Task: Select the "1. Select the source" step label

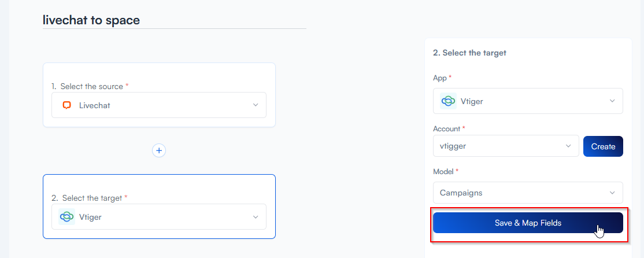Action: pyautogui.click(x=90, y=86)
